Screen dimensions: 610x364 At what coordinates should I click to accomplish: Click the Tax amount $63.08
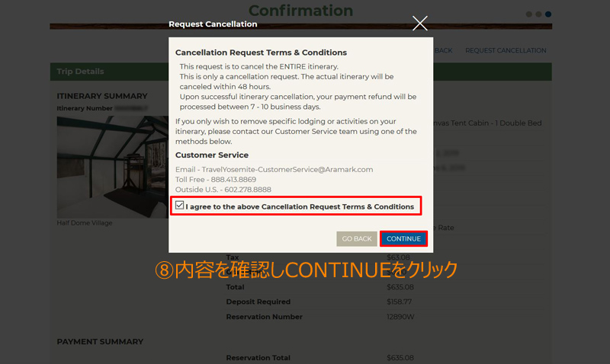(x=398, y=257)
